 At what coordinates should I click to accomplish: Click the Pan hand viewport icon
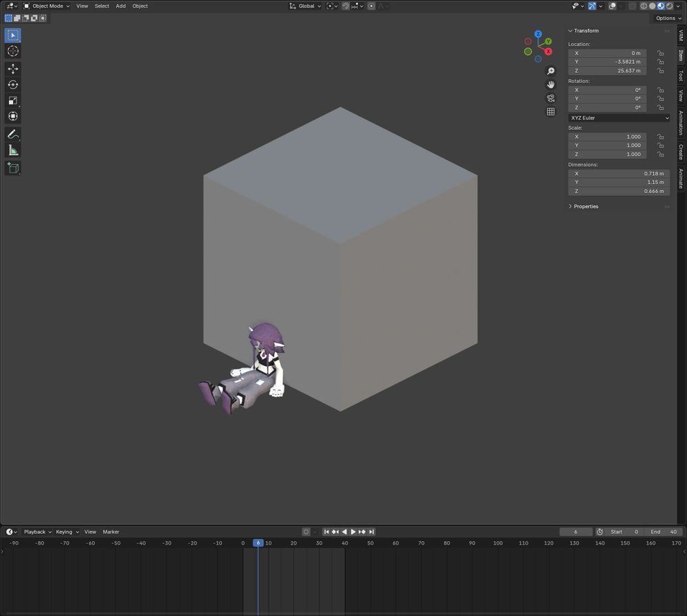(551, 84)
